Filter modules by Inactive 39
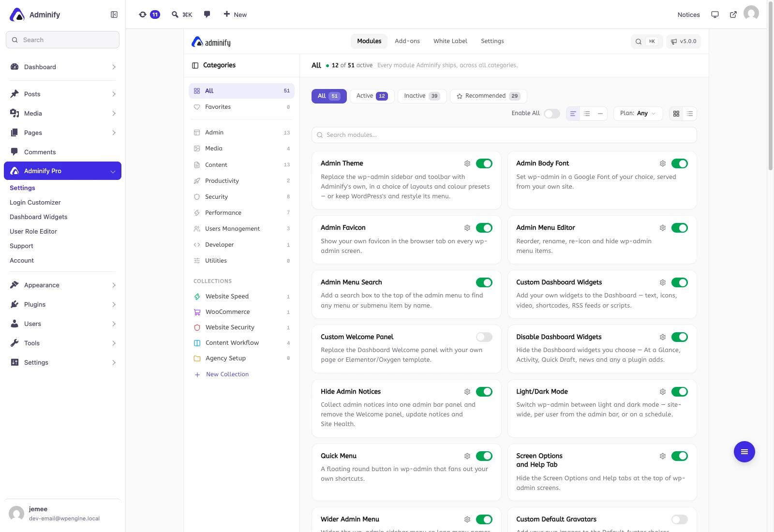This screenshot has height=532, width=774. click(422, 96)
